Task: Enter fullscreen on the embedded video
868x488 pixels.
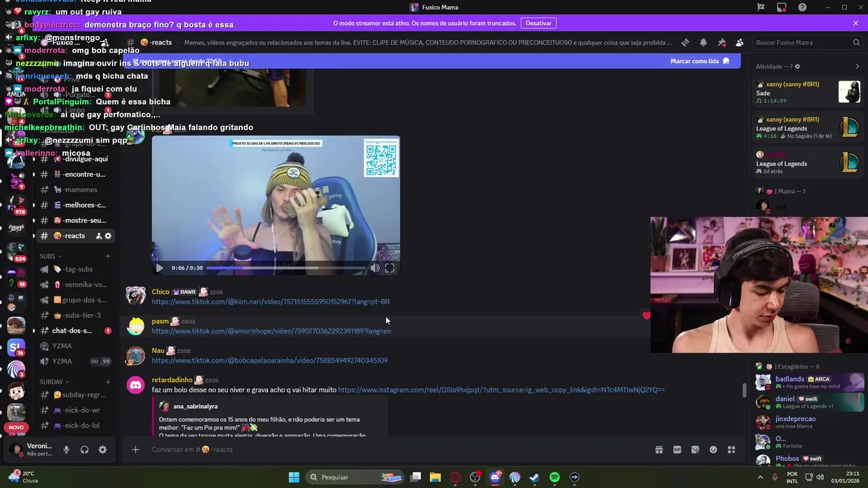Action: [390, 268]
